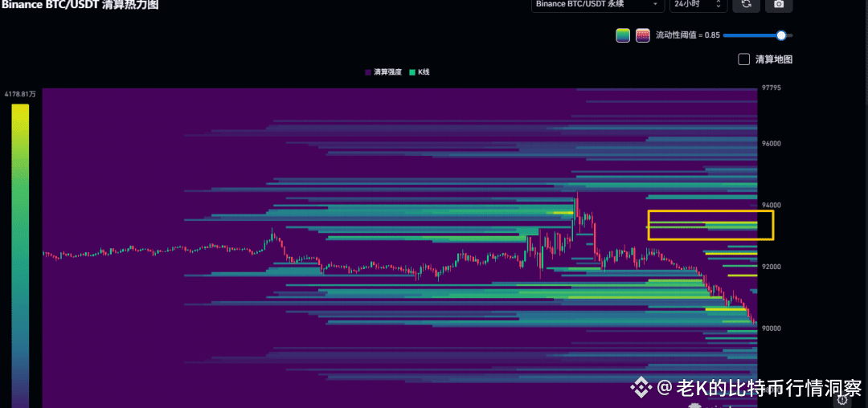Toggle the 清算强度 legend entry
868x408 pixels.
[383, 72]
